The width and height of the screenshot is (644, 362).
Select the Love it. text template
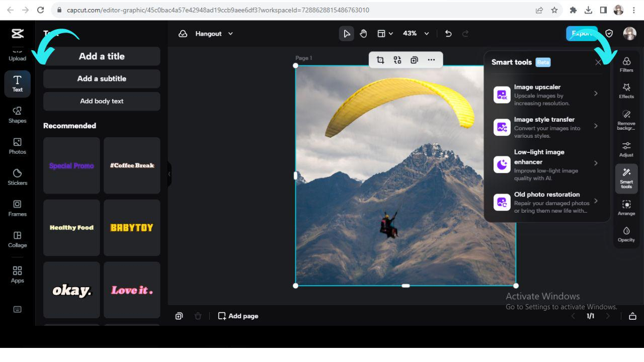coord(132,290)
